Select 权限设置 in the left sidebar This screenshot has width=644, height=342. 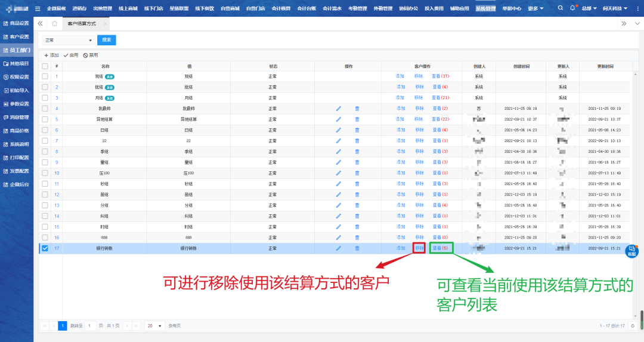(x=17, y=77)
